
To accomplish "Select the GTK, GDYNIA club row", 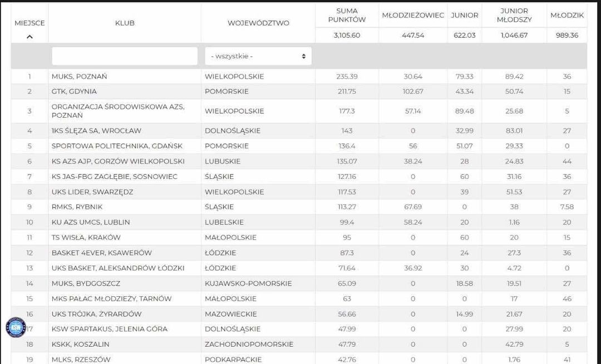I will click(299, 92).
